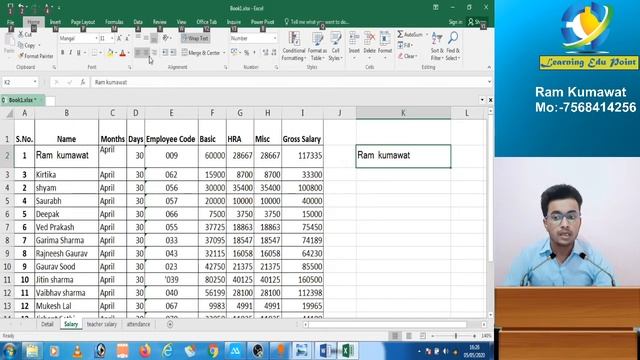Open the Find & Select menu
This screenshot has height=360, width=640.
tap(453, 46)
